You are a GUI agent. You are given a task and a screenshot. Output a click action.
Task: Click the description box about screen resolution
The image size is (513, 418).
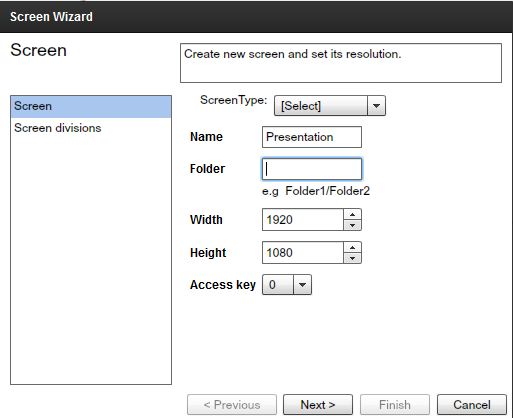pos(341,63)
